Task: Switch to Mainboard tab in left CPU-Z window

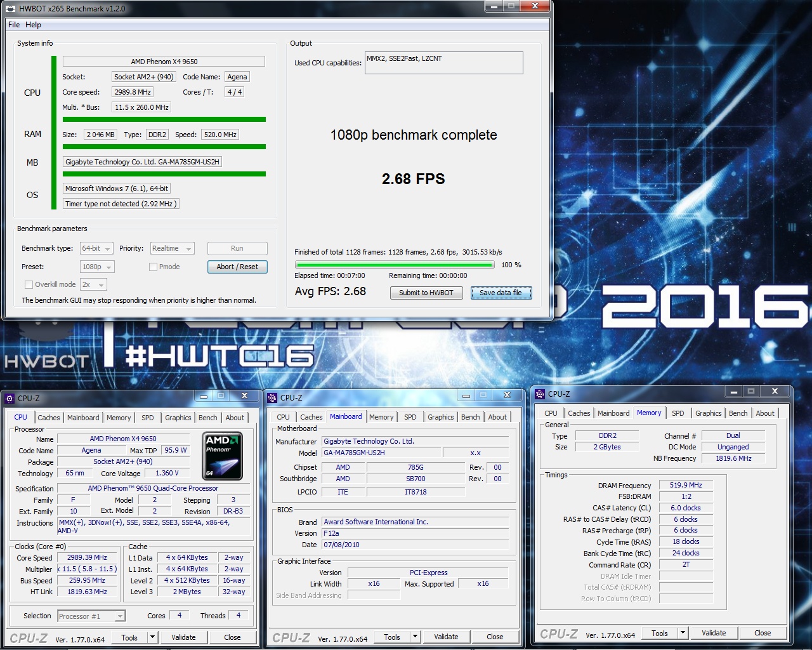Action: point(83,418)
